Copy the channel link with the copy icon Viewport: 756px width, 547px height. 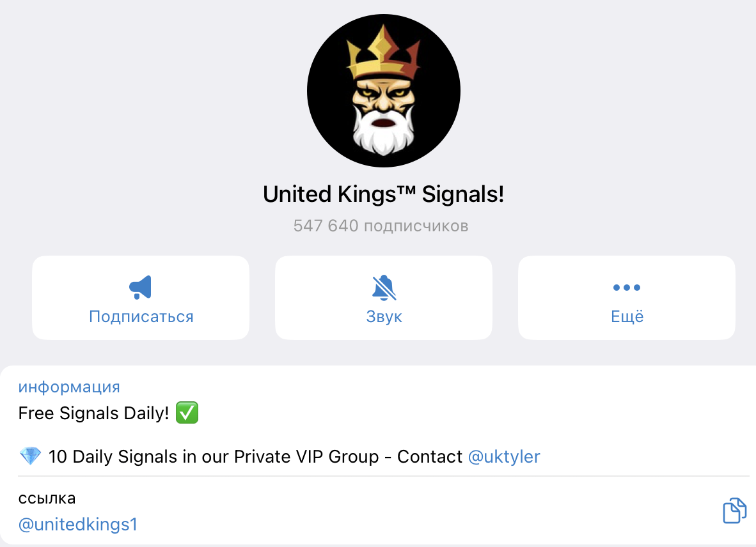coord(734,511)
